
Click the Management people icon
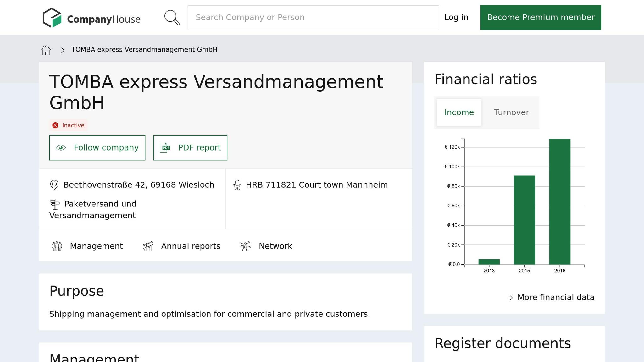tap(57, 246)
